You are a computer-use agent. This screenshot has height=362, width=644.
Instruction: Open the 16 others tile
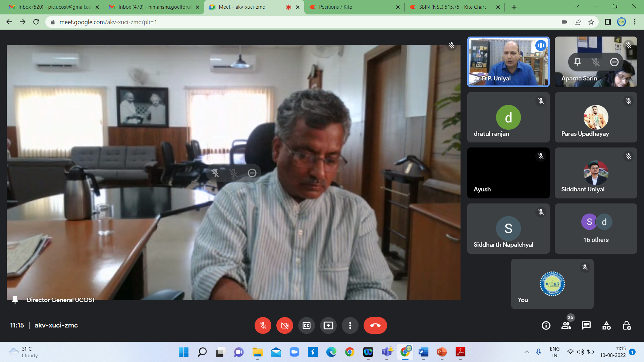coord(596,229)
